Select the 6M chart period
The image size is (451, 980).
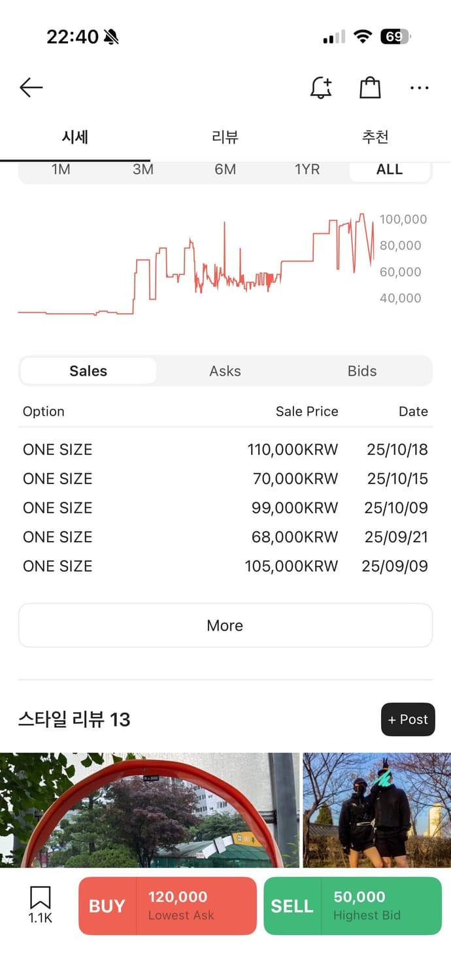(225, 170)
